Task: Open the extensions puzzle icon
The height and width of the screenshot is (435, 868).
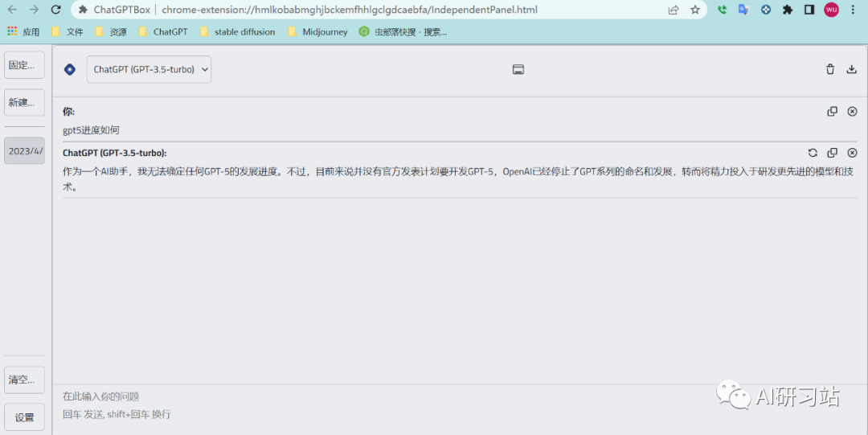Action: [x=787, y=10]
